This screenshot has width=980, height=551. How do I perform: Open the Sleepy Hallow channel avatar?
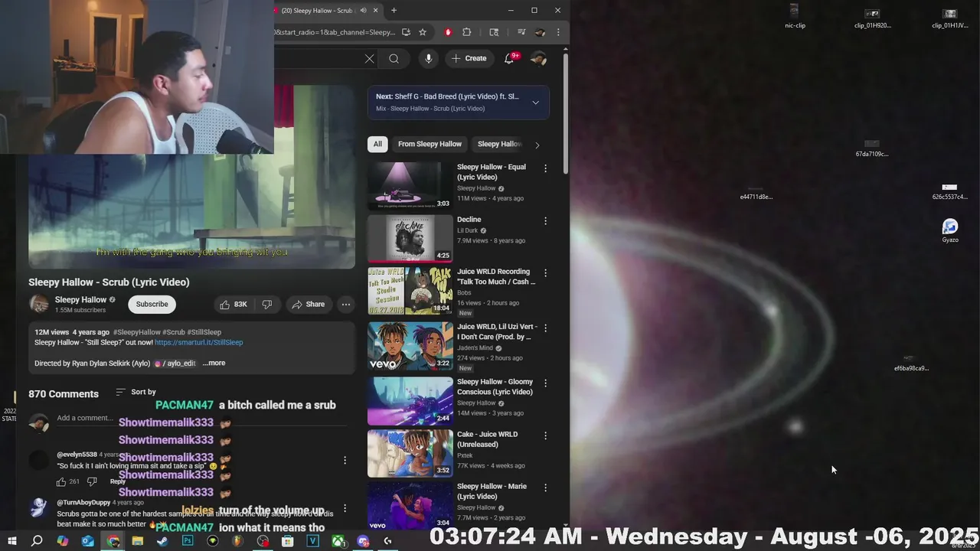point(38,304)
